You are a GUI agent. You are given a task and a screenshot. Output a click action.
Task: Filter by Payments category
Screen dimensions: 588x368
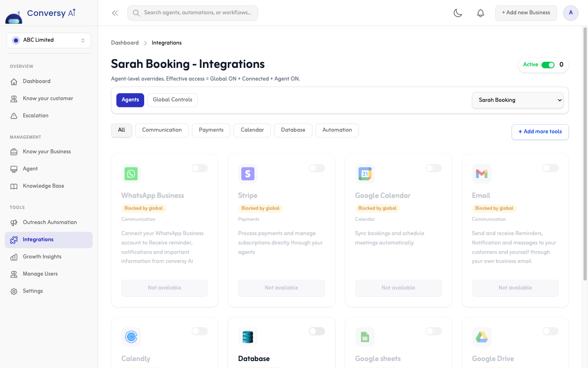(x=211, y=130)
